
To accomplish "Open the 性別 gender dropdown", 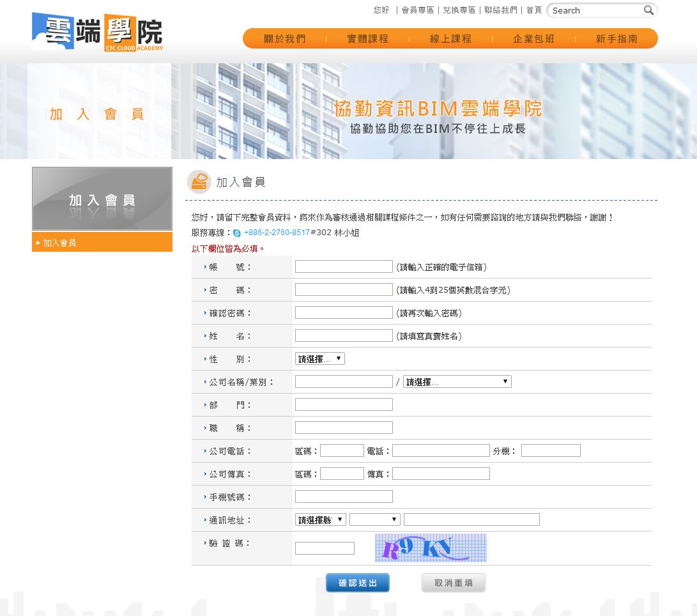I will pyautogui.click(x=319, y=359).
